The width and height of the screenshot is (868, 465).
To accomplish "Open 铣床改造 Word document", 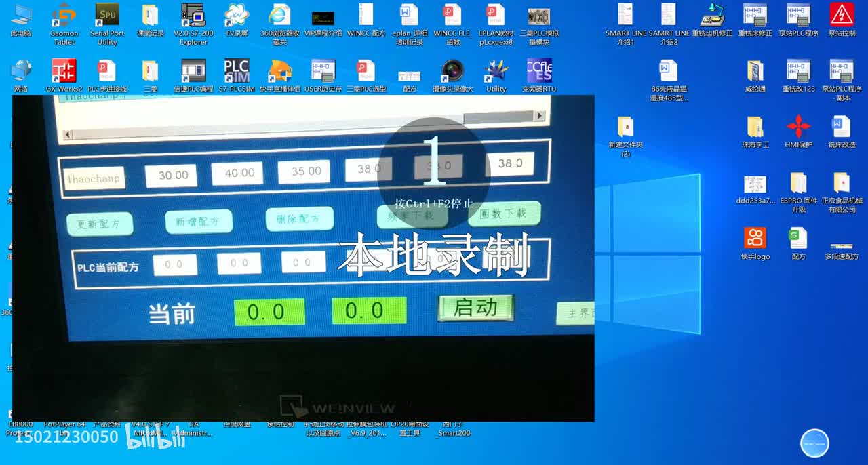I will pyautogui.click(x=842, y=132).
